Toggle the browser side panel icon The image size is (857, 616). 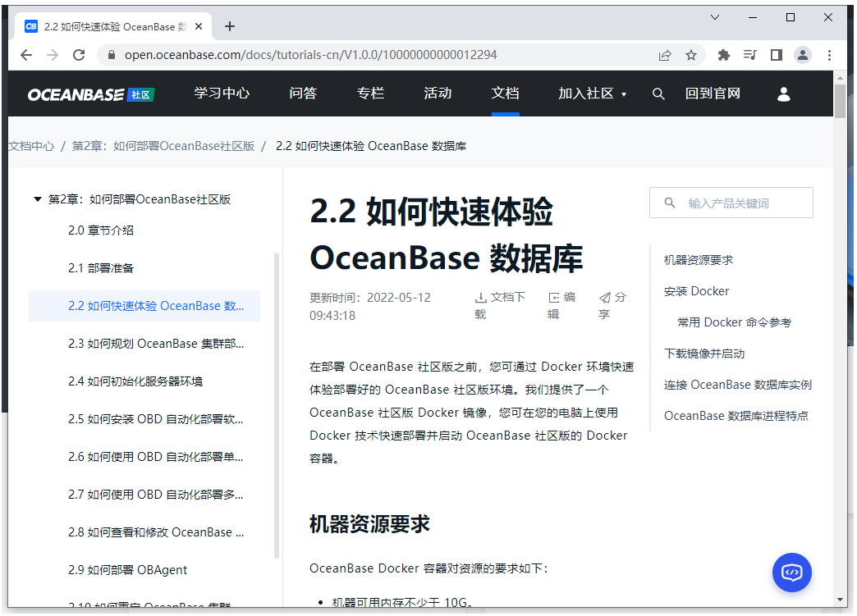[776, 55]
